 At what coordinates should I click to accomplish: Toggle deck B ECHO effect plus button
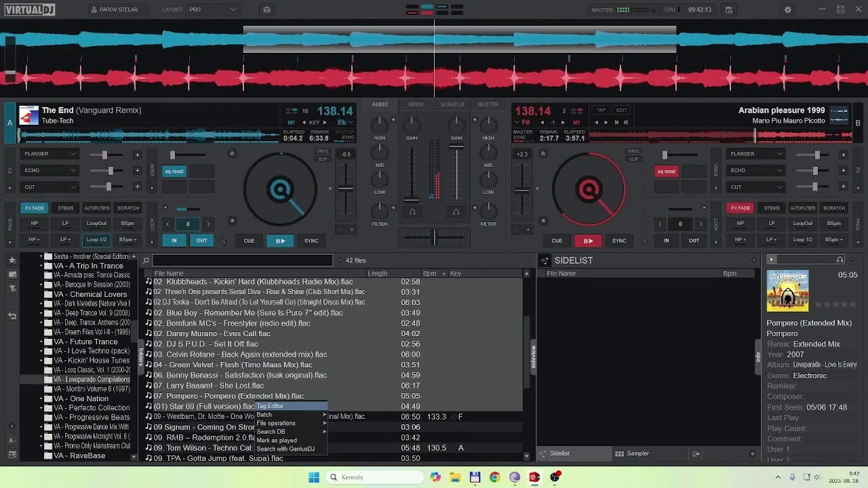843,171
